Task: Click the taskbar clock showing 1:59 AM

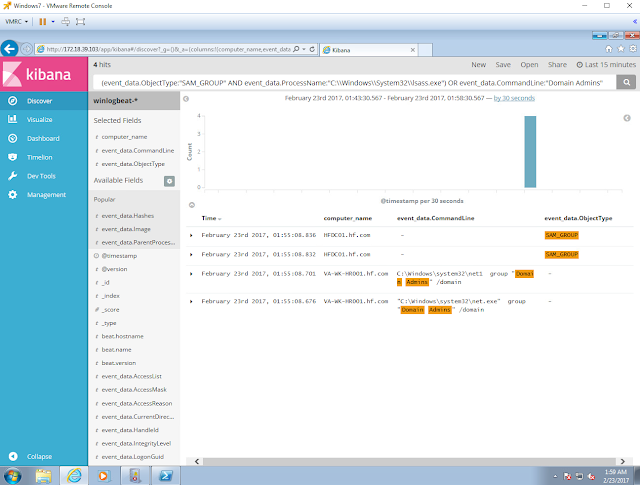Action: pyautogui.click(x=616, y=476)
